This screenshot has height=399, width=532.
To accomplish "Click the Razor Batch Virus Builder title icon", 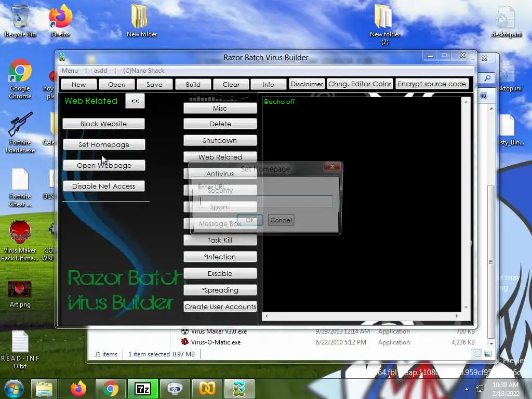I will tap(62, 57).
